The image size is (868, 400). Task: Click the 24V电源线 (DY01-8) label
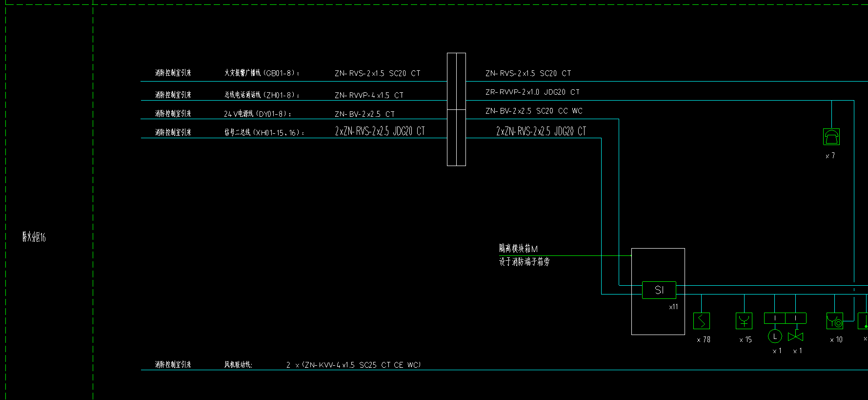[x=258, y=114]
